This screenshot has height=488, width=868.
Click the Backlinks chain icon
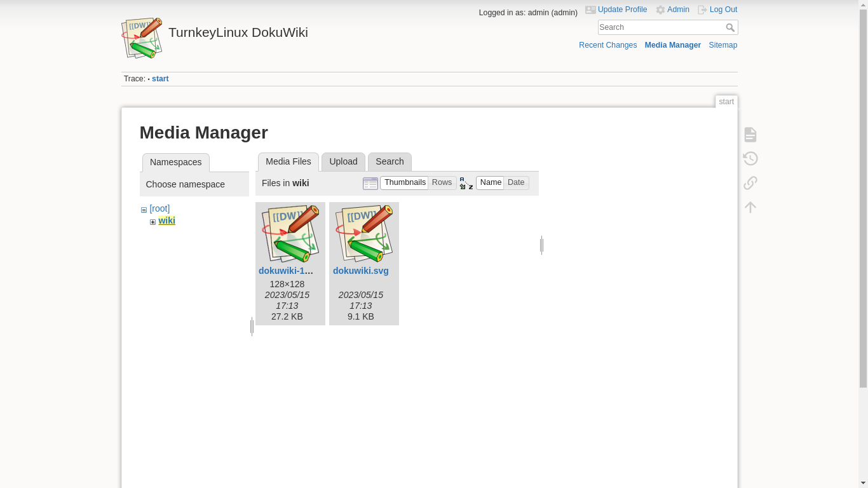750,183
